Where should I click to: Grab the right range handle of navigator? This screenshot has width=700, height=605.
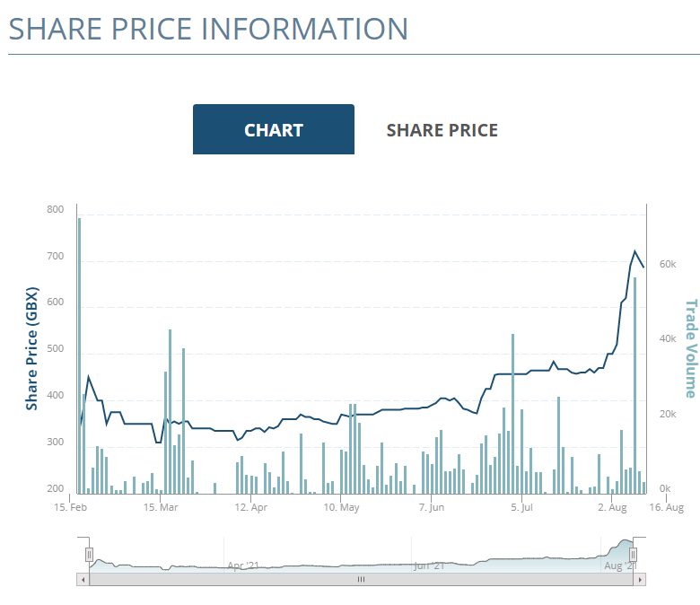(633, 555)
